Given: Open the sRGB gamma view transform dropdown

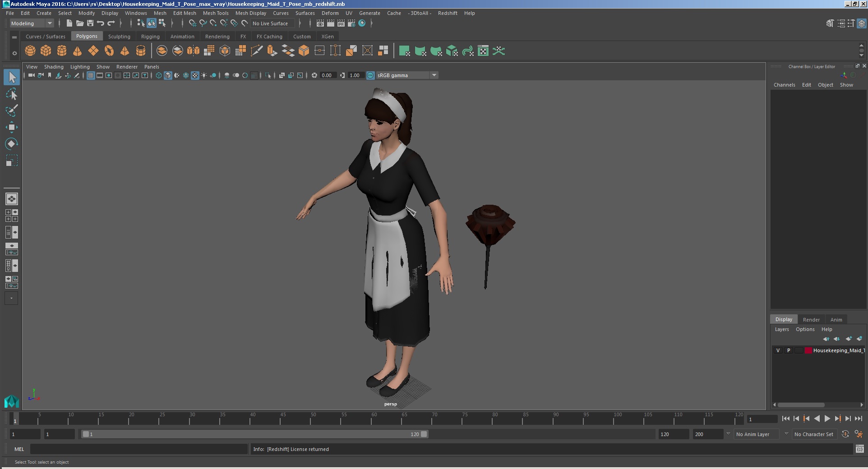Looking at the screenshot, I should pos(407,75).
